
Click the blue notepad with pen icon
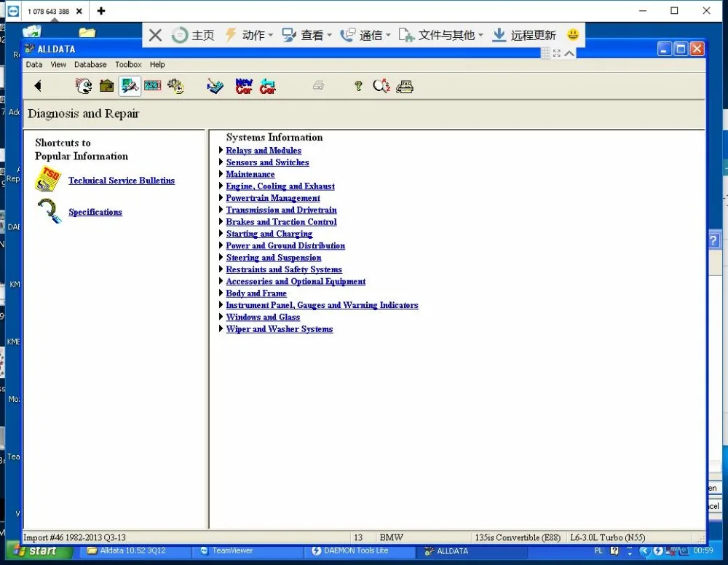coord(215,86)
